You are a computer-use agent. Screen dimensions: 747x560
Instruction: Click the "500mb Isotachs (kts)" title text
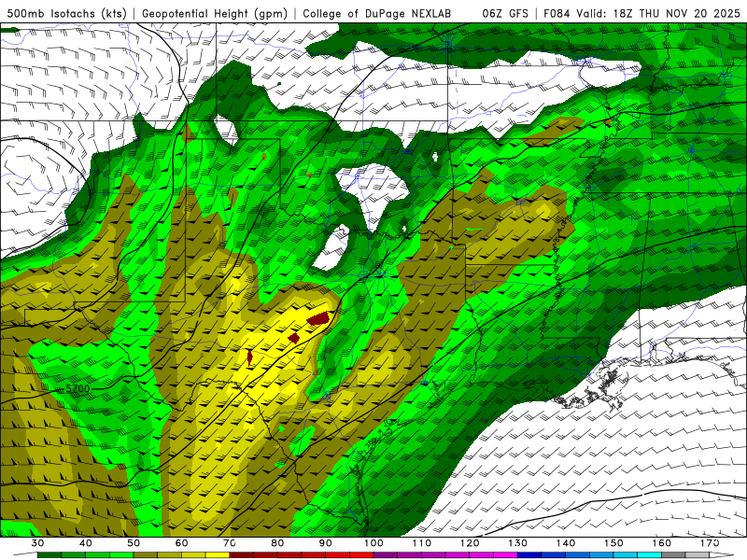tap(66, 14)
